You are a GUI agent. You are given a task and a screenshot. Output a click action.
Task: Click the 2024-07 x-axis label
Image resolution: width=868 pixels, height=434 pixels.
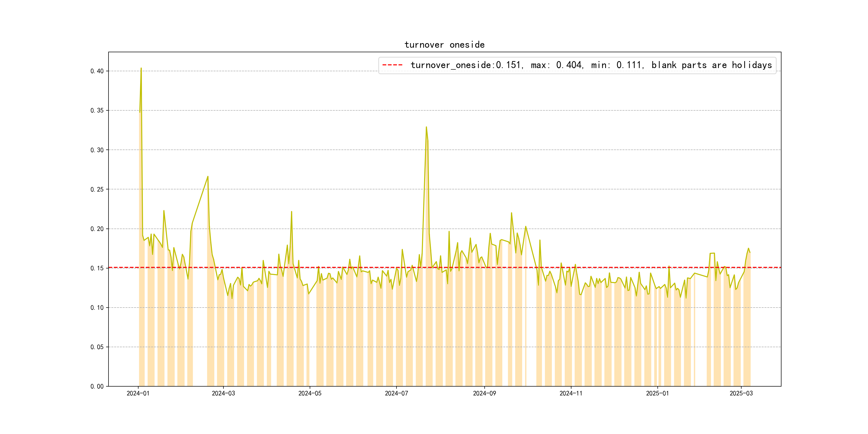(x=396, y=393)
